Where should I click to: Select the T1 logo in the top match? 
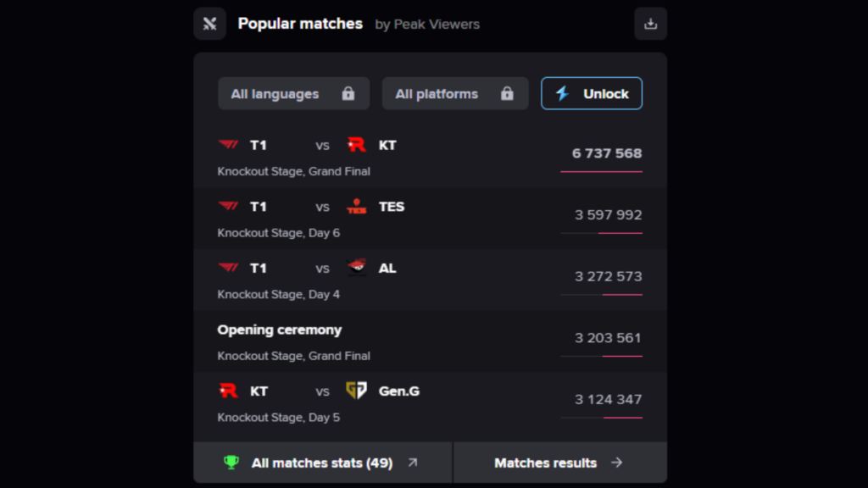pyautogui.click(x=227, y=145)
